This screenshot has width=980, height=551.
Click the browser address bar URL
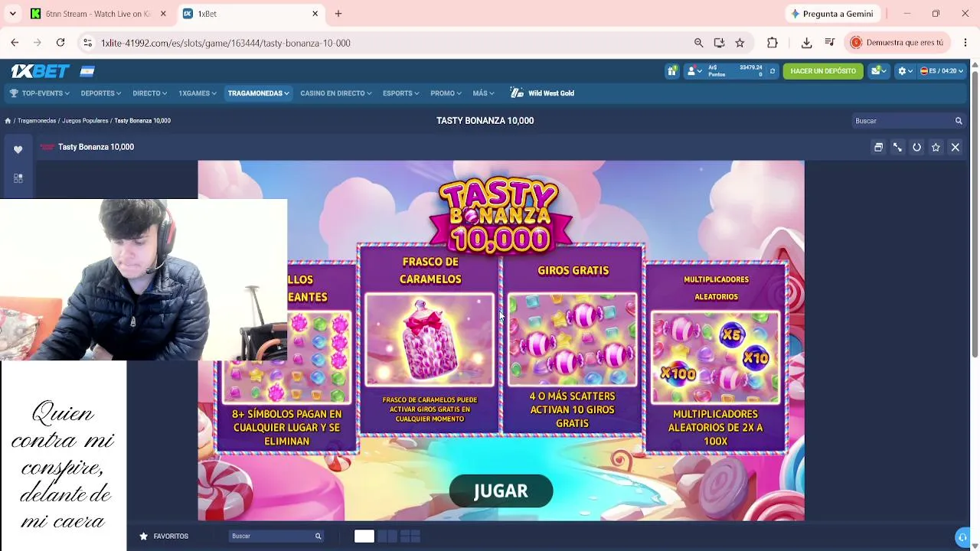[x=226, y=43]
